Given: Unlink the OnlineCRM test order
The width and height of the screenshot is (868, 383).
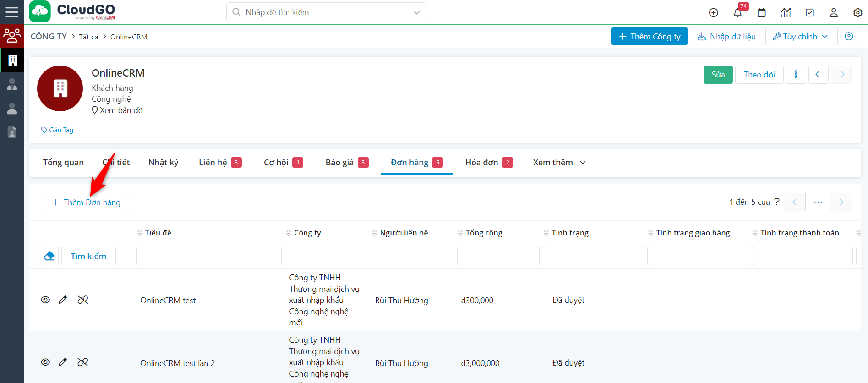Looking at the screenshot, I should point(83,300).
